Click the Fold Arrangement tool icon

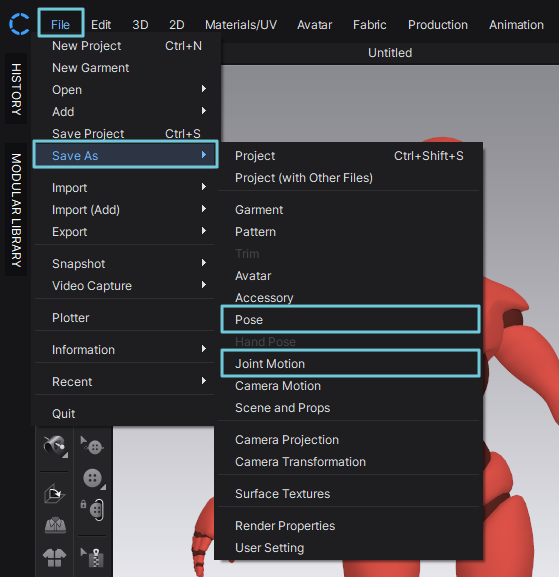(x=55, y=494)
